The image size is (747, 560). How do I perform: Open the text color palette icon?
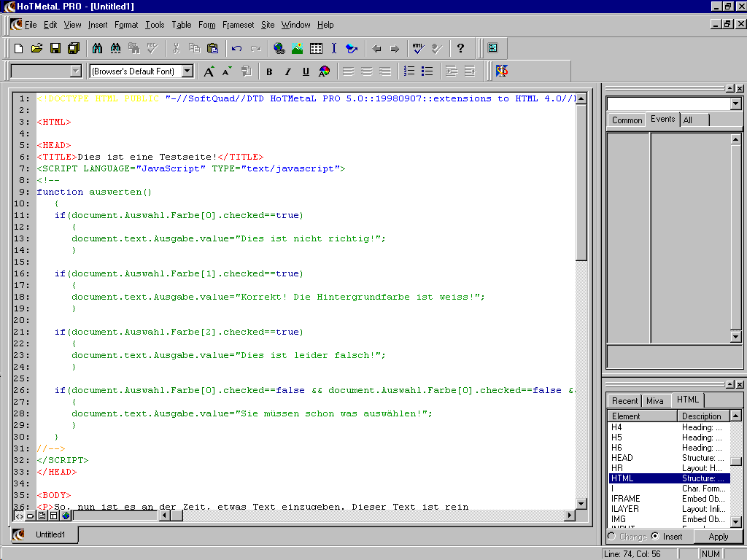coord(324,71)
